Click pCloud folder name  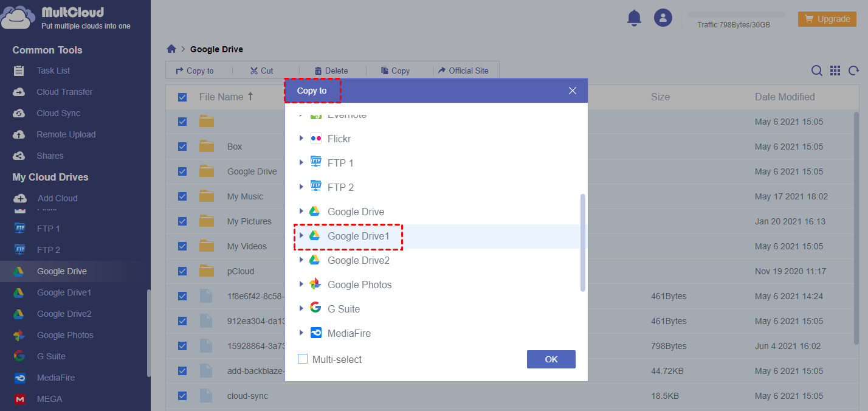[241, 271]
